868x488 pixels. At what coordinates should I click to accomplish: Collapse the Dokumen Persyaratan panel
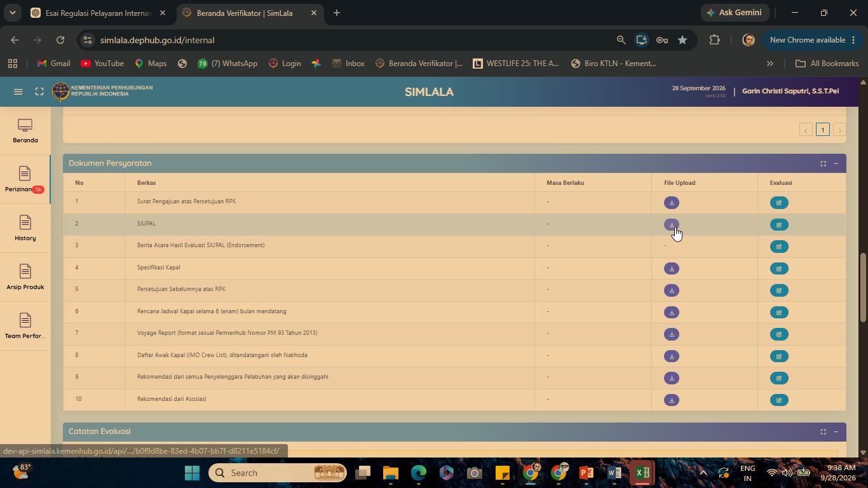(x=836, y=164)
